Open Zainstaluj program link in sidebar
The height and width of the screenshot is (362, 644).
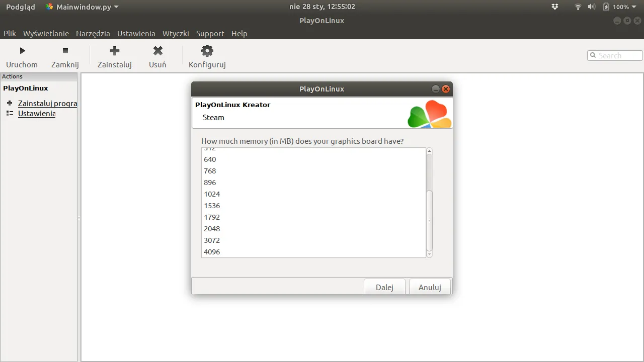47,103
